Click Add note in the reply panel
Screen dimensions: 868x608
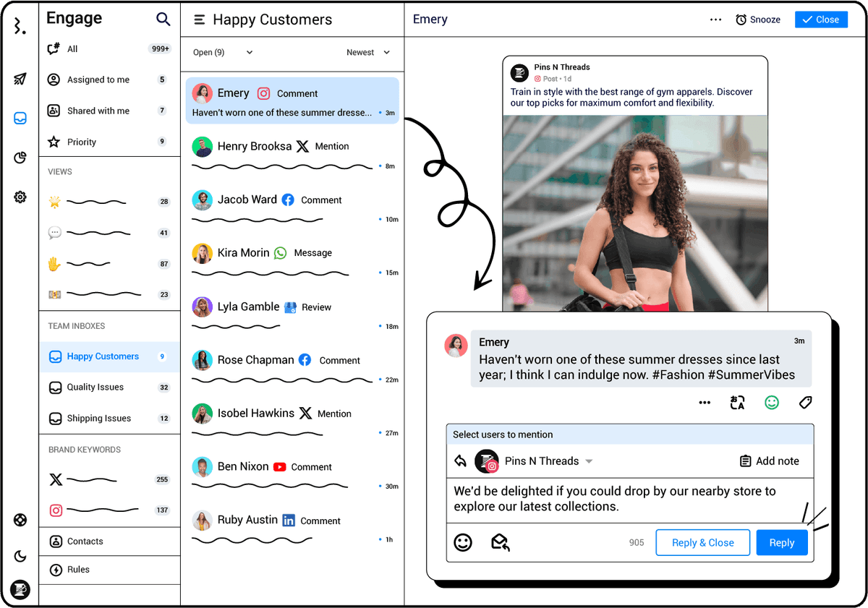(x=770, y=461)
